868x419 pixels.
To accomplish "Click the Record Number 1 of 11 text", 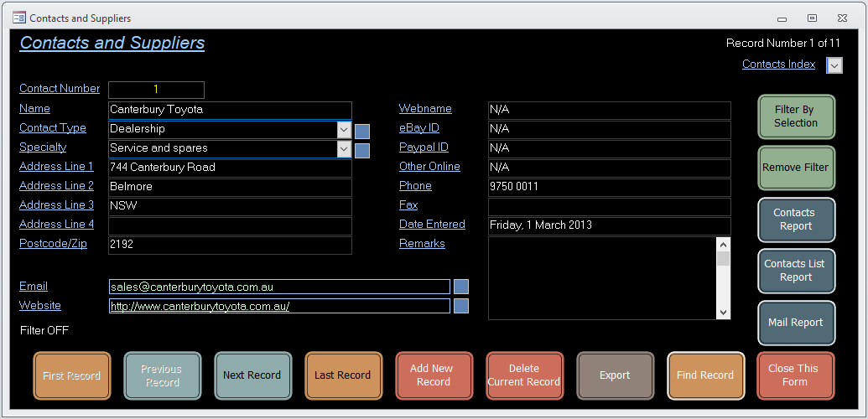I will (782, 44).
